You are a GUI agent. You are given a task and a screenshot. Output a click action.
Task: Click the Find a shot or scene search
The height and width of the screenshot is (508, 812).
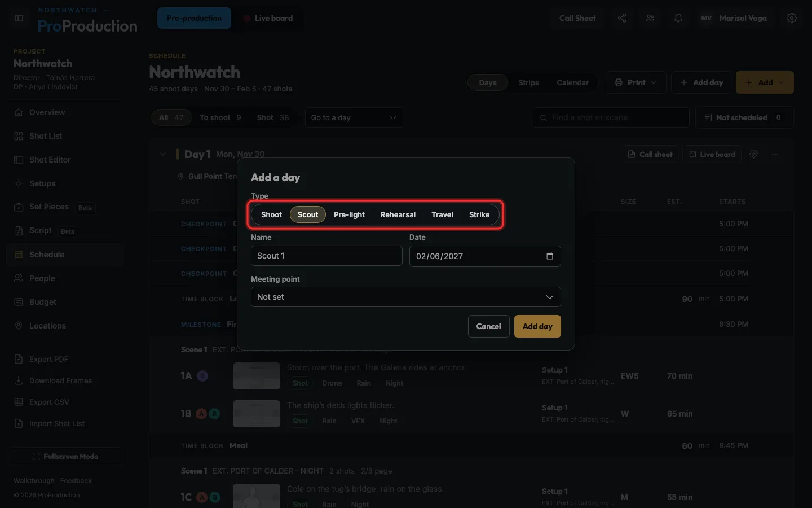611,117
